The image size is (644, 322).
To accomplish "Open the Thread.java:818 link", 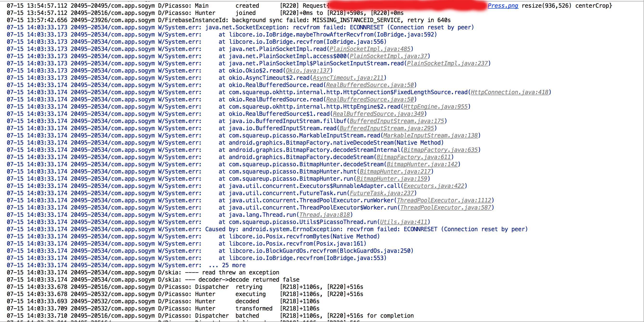I will coord(324,215).
